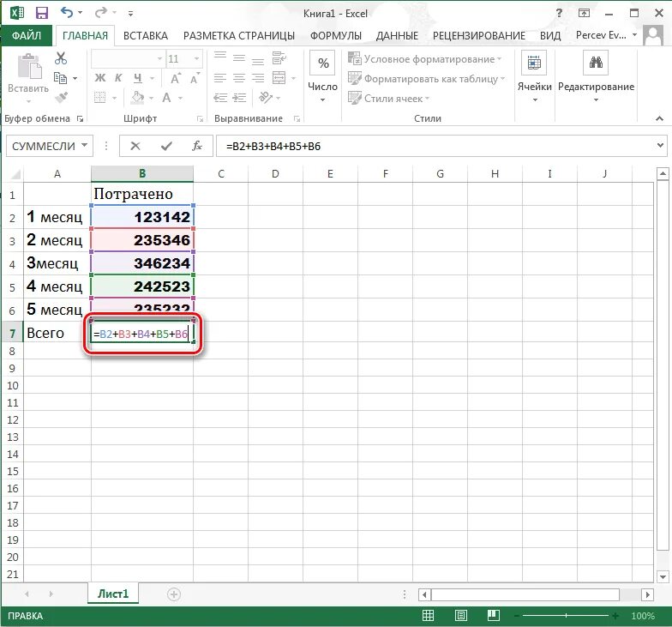Switch to ВСТАВКА tab
The width and height of the screenshot is (672, 627).
pos(146,36)
